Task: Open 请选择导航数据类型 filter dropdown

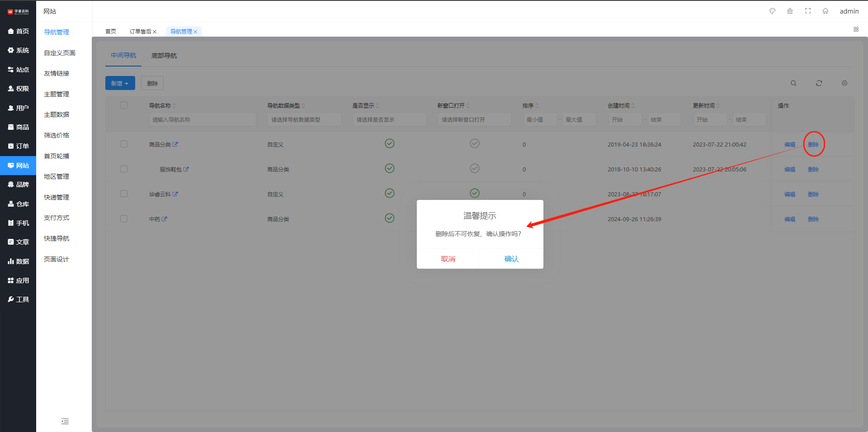Action: coord(304,119)
